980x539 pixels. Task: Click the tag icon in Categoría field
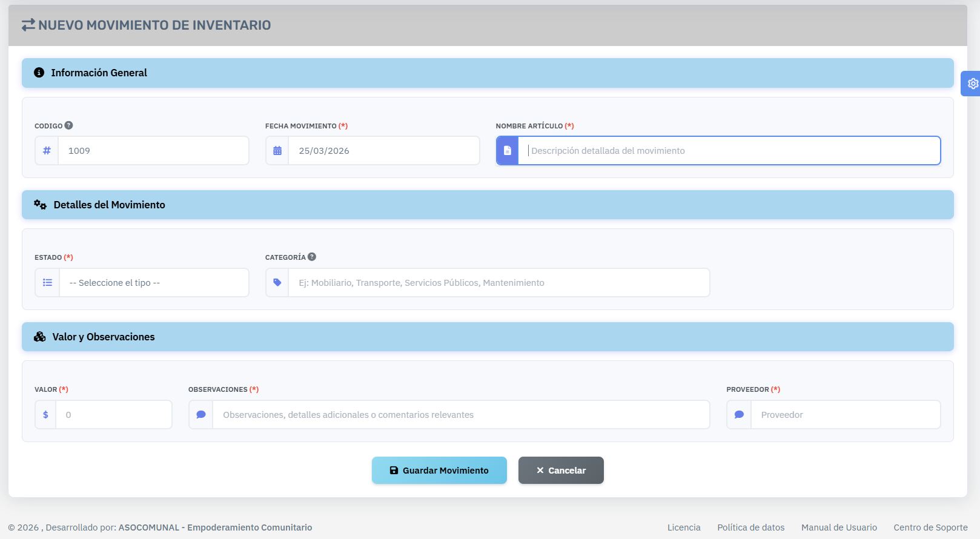[x=277, y=283]
